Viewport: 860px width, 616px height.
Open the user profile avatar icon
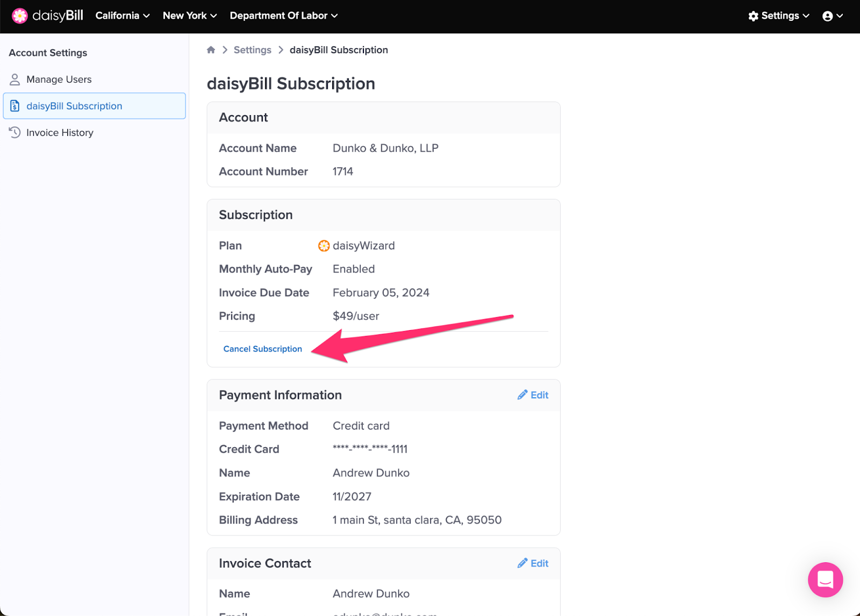click(x=827, y=16)
